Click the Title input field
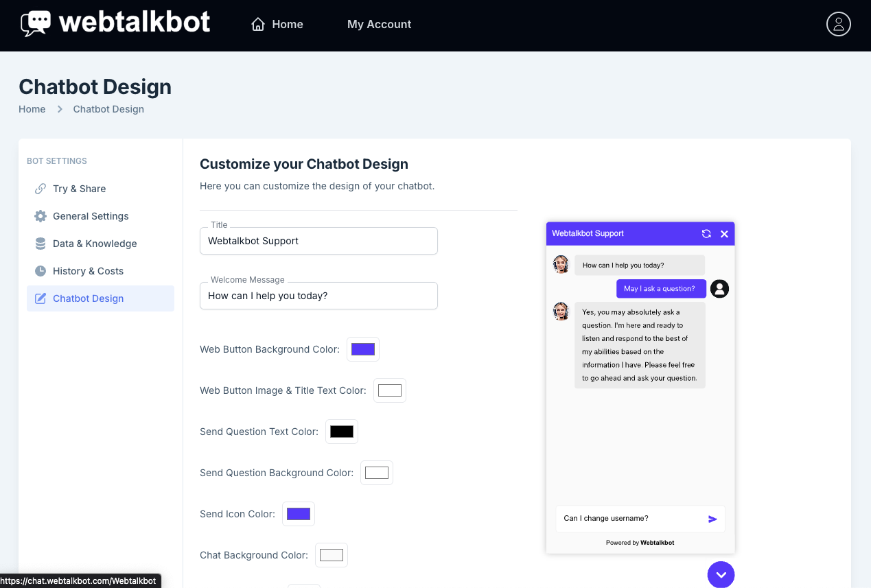This screenshot has width=871, height=588. pos(318,241)
